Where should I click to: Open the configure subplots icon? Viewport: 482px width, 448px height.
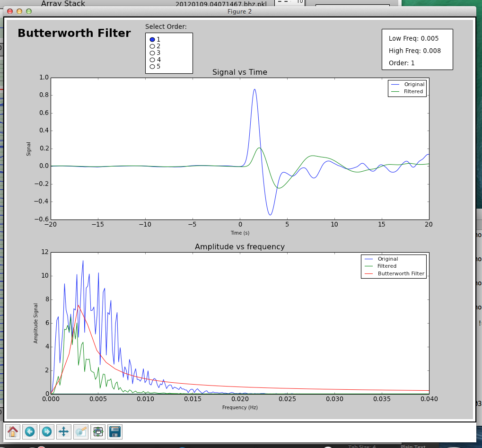coord(98,432)
